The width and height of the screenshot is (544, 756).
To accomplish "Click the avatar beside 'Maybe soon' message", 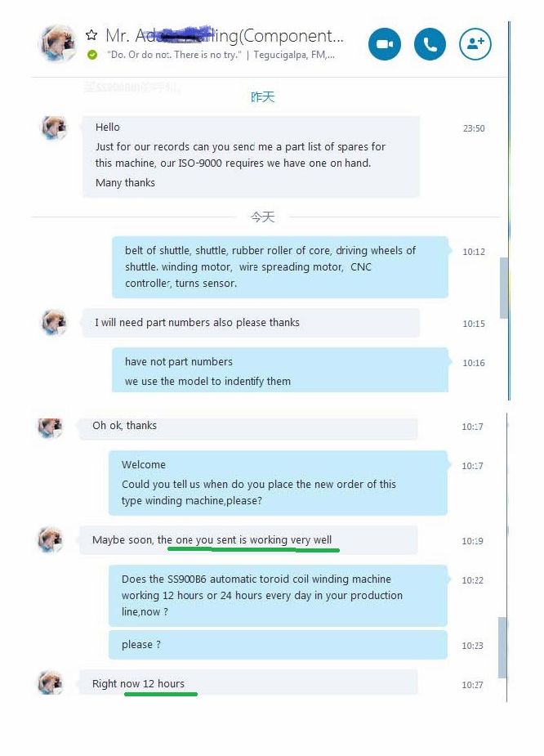I will [51, 539].
